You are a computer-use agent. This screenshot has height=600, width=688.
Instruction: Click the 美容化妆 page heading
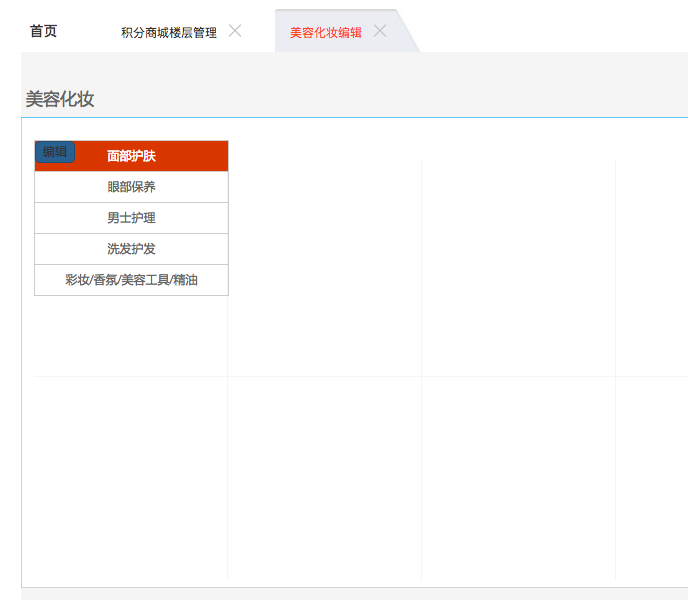click(x=60, y=99)
